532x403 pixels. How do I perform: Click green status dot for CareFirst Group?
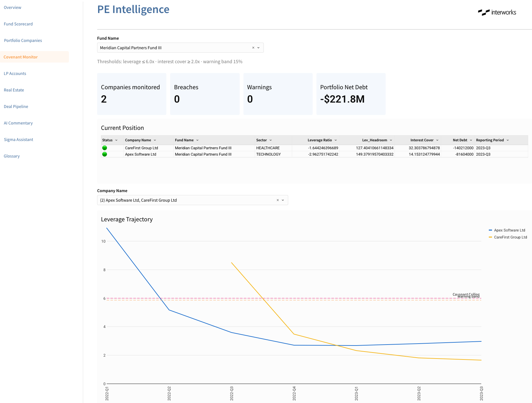pyautogui.click(x=104, y=148)
